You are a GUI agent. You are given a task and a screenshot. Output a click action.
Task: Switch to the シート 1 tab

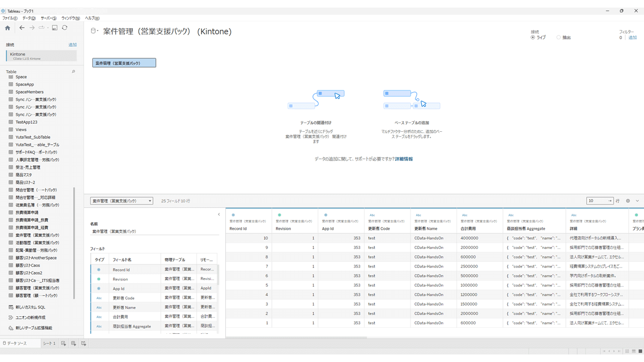pos(49,343)
